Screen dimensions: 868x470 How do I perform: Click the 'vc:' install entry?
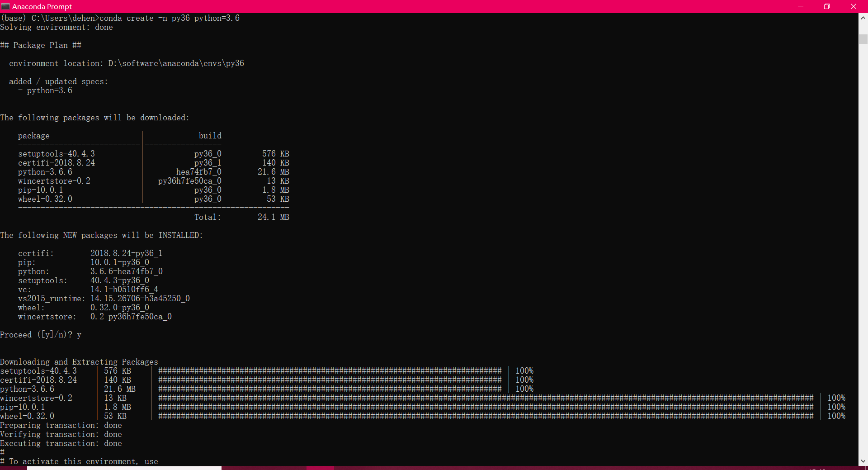coord(25,290)
